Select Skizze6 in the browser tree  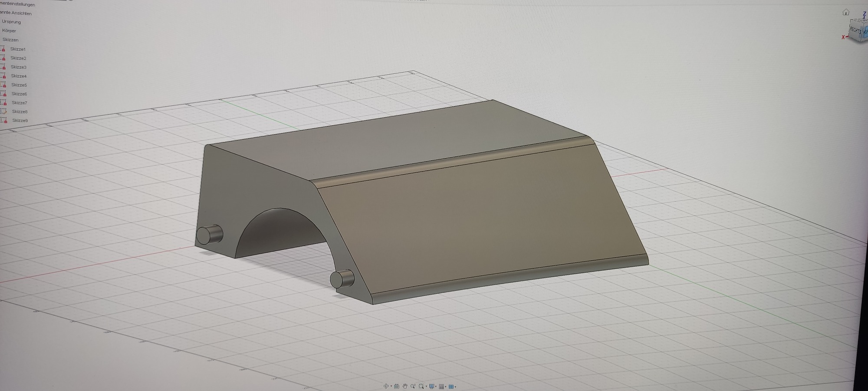click(x=19, y=94)
